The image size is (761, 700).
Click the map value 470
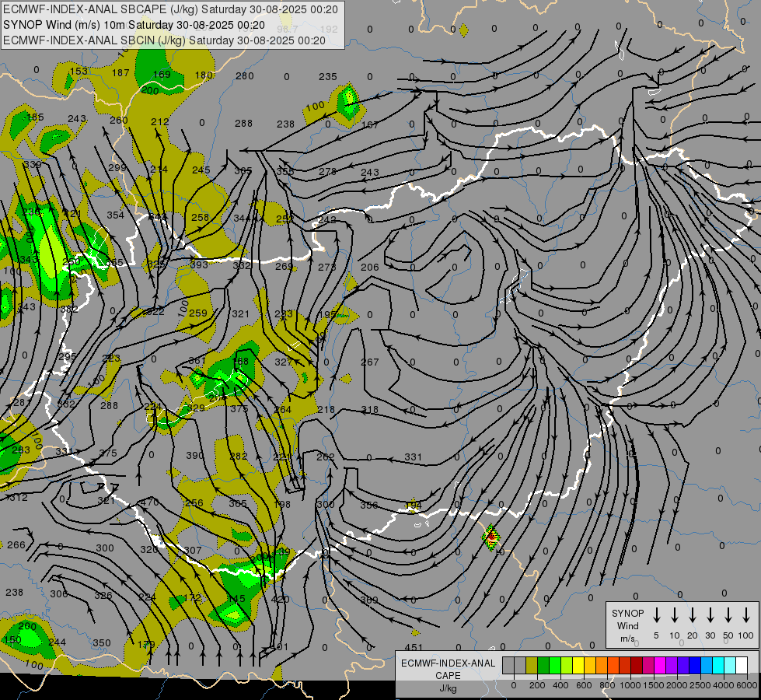coord(149,502)
